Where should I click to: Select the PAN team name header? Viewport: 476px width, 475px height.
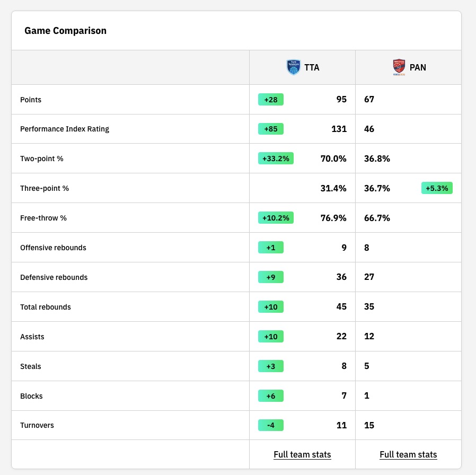418,67
